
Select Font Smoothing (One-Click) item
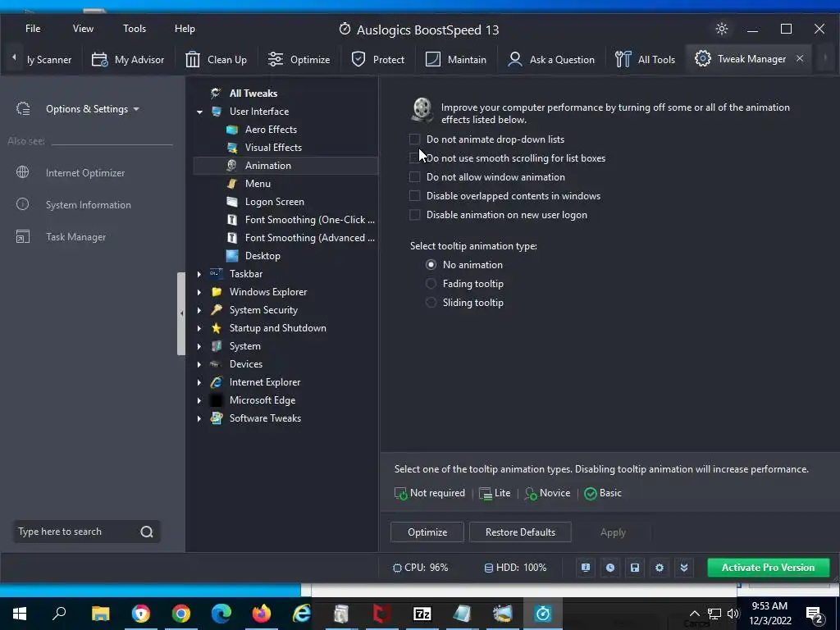(x=309, y=220)
